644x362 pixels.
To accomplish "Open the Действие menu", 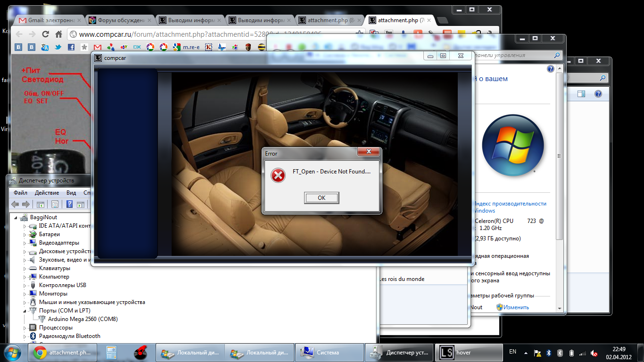I will coord(47,193).
